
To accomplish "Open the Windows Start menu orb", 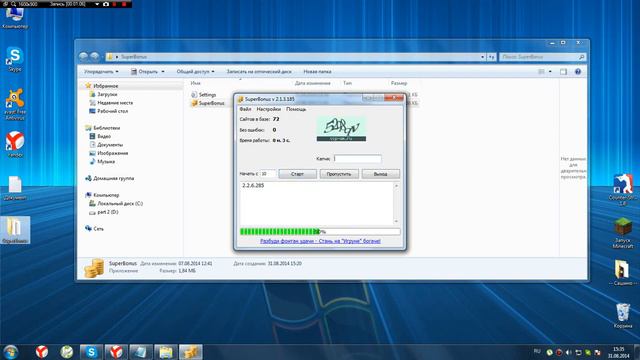I will 11,351.
